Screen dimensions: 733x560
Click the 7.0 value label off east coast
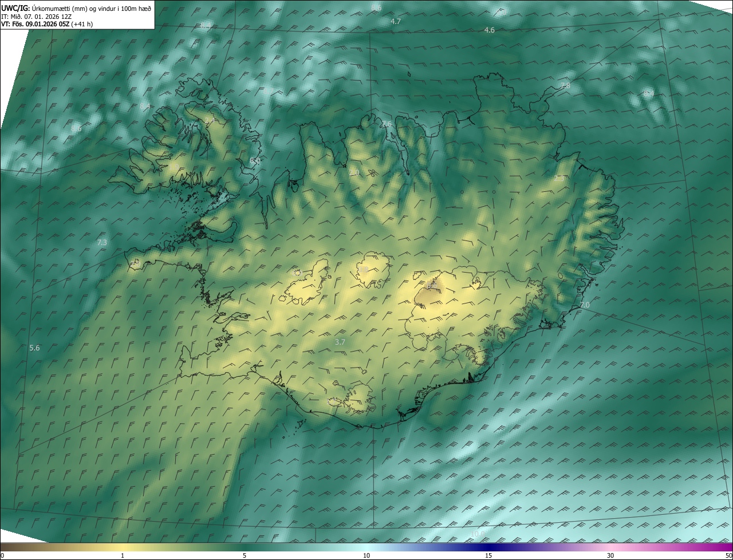(584, 305)
